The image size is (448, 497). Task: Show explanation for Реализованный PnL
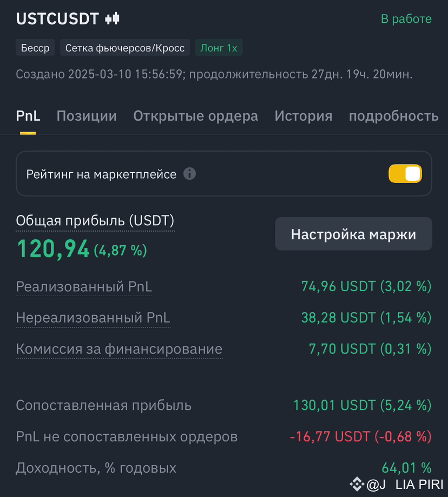click(84, 286)
